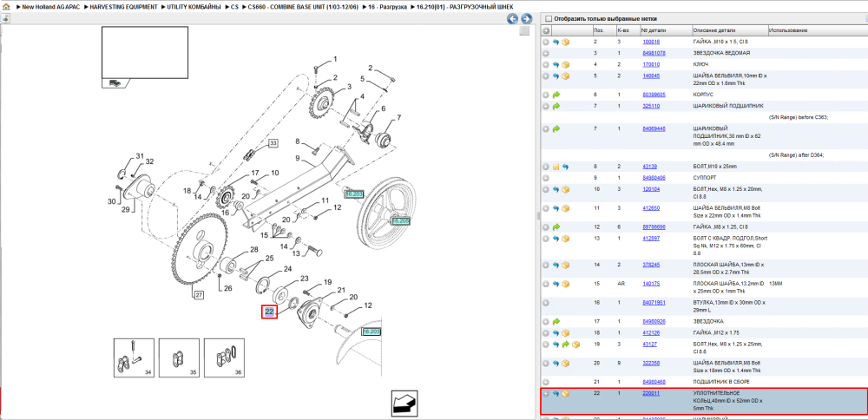Image resolution: width=868 pixels, height=420 pixels.
Task: Toggle the select circle for part 412126
Action: pos(546,333)
